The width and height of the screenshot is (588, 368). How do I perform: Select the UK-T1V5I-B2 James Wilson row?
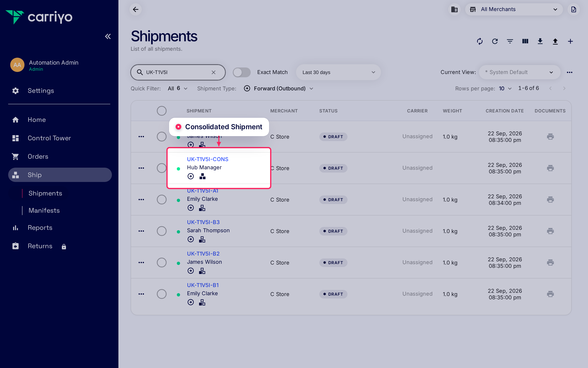(161, 263)
